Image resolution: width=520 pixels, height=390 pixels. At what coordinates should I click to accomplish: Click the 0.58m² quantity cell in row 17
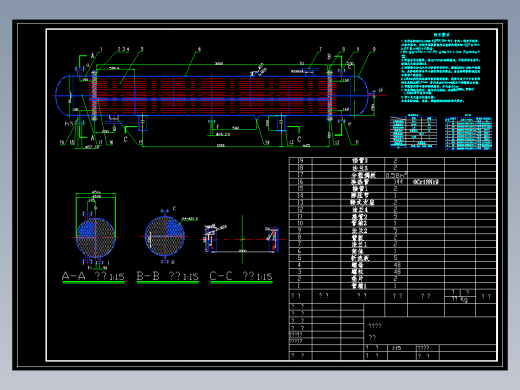396,175
